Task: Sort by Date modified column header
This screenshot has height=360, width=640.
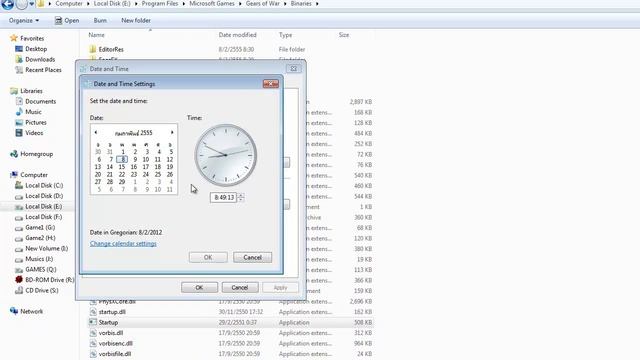Action: pos(238,35)
